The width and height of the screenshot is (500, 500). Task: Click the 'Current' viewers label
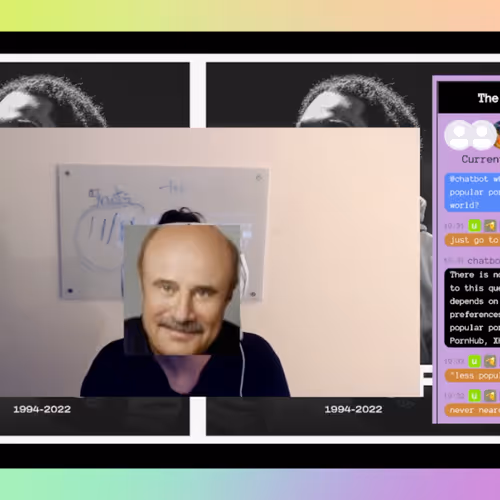pos(480,159)
